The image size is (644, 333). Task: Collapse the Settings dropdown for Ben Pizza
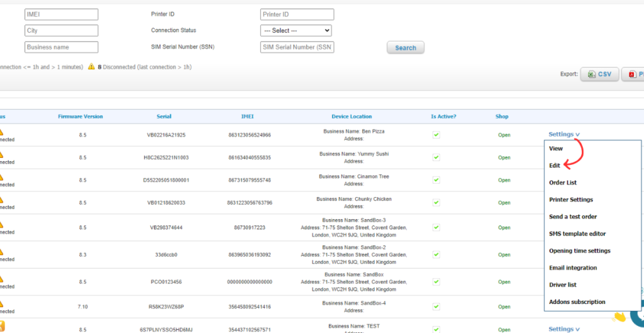click(563, 134)
